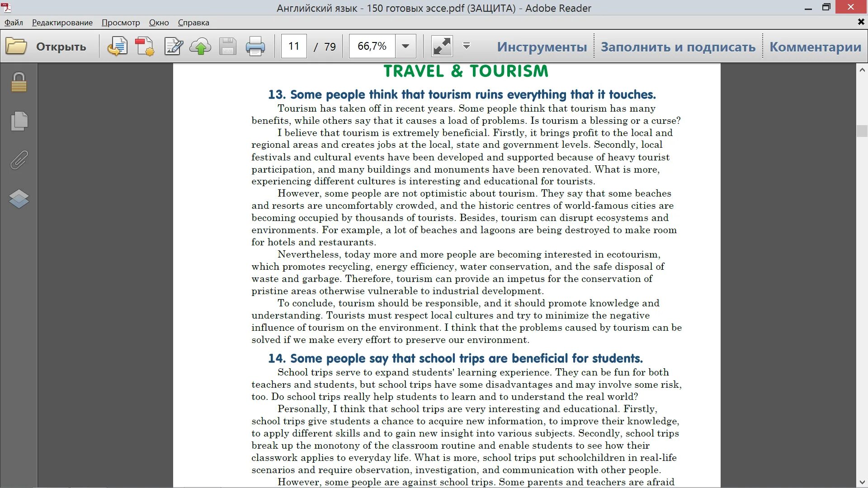Open the Комментарии pane
868x488 pixels.
(x=815, y=47)
